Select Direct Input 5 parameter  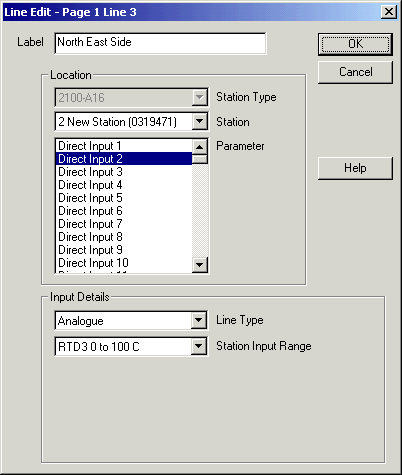pyautogui.click(x=124, y=198)
